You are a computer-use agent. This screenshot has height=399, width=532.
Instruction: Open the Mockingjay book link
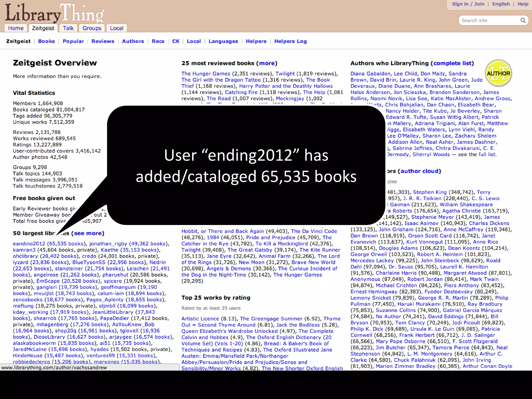[290, 98]
